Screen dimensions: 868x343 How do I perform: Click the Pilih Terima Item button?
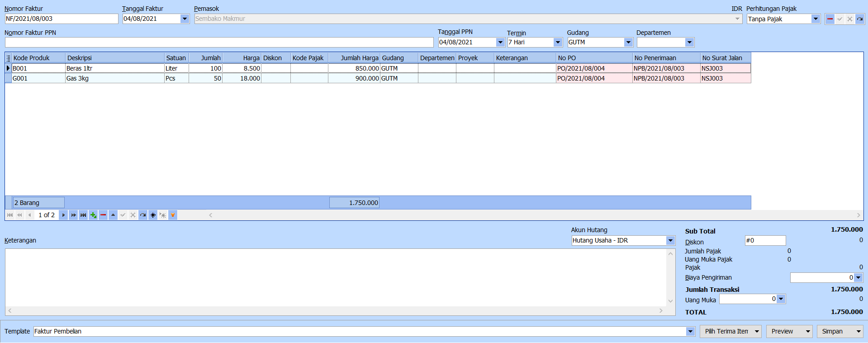[730, 331]
